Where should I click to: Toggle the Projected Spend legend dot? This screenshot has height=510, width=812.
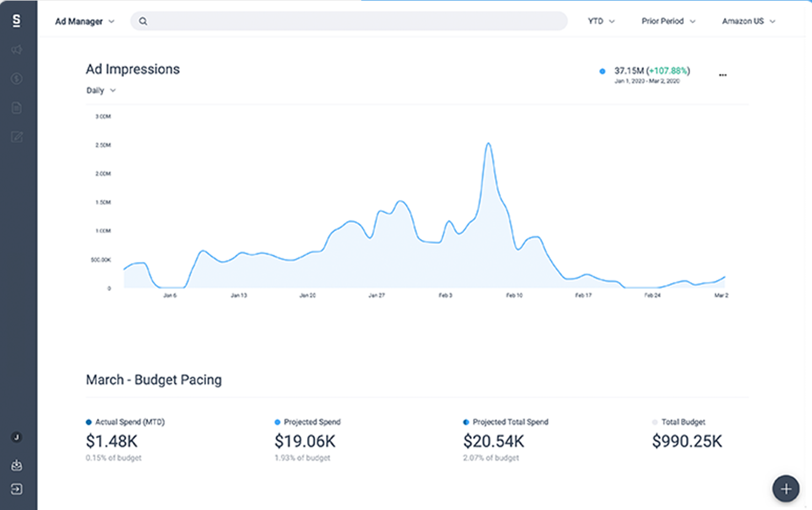pyautogui.click(x=277, y=422)
